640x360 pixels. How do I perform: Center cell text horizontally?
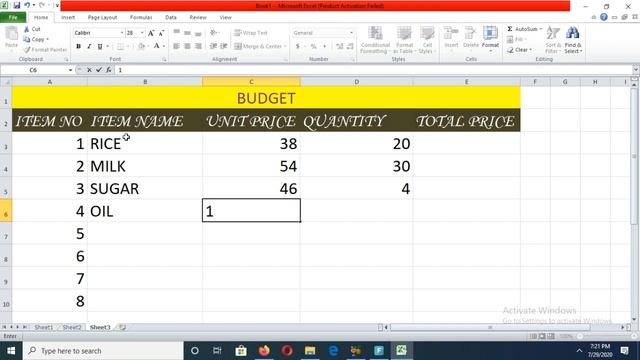coord(187,46)
